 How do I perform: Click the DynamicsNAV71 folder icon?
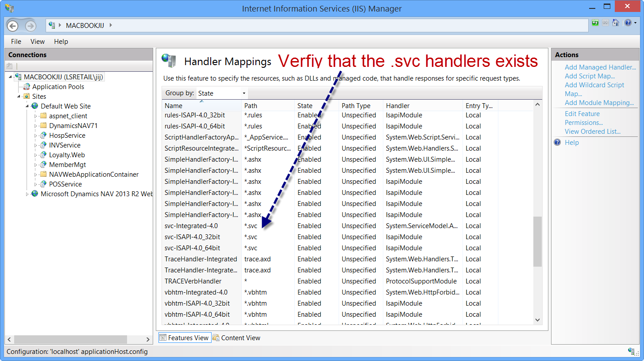coord(43,126)
